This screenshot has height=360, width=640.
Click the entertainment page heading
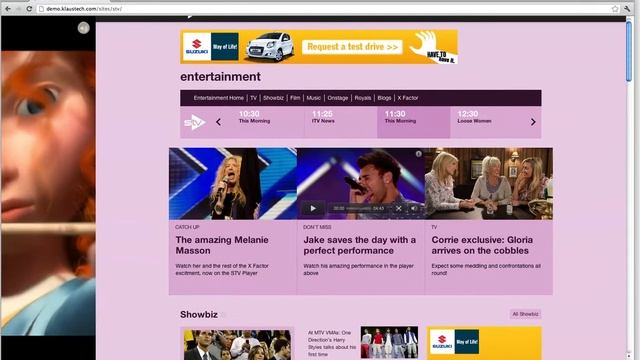pos(220,77)
